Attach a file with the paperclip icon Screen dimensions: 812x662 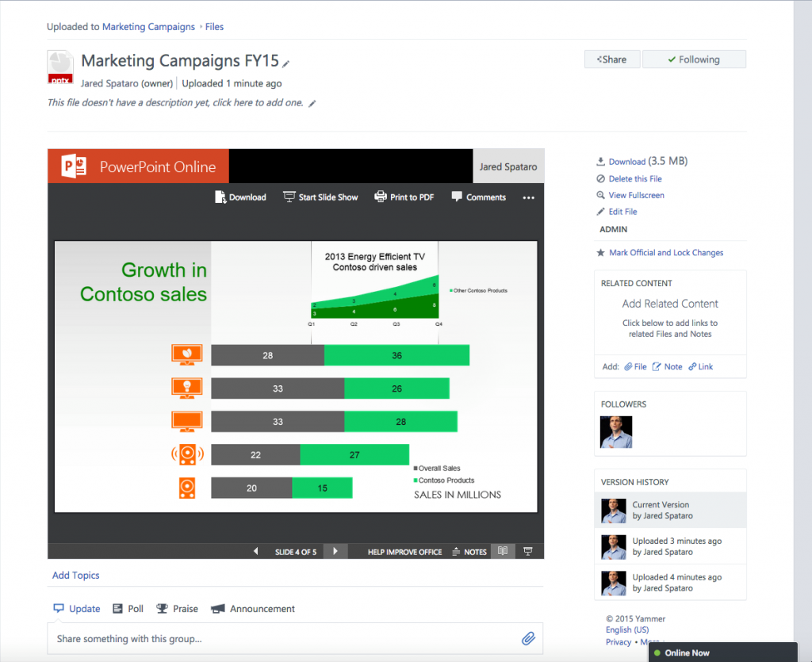(529, 638)
